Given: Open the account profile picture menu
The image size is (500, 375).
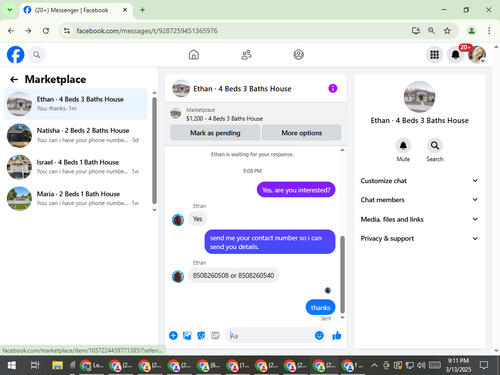Looking at the screenshot, I should [x=477, y=55].
